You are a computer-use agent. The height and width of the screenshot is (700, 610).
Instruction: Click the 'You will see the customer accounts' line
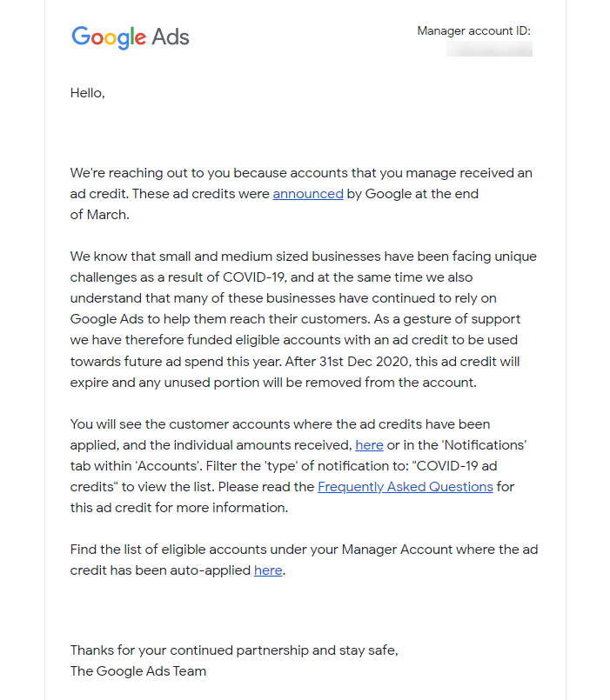point(280,424)
